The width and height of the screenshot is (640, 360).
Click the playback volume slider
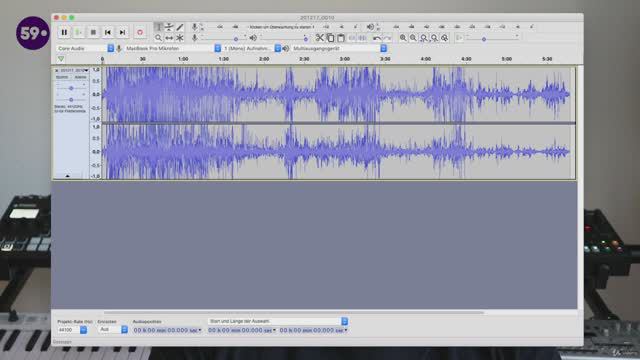pos(284,38)
